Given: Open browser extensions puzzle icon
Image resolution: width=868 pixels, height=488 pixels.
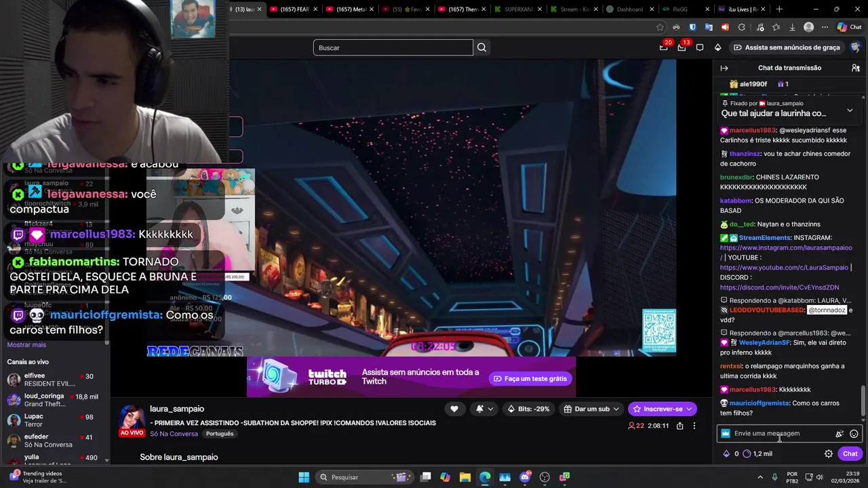Looking at the screenshot, I should click(x=741, y=27).
